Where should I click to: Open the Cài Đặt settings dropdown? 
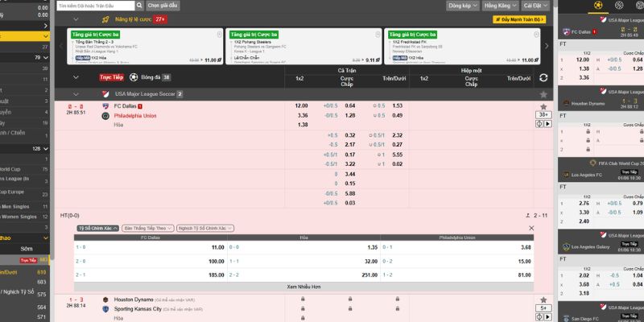pos(535,6)
